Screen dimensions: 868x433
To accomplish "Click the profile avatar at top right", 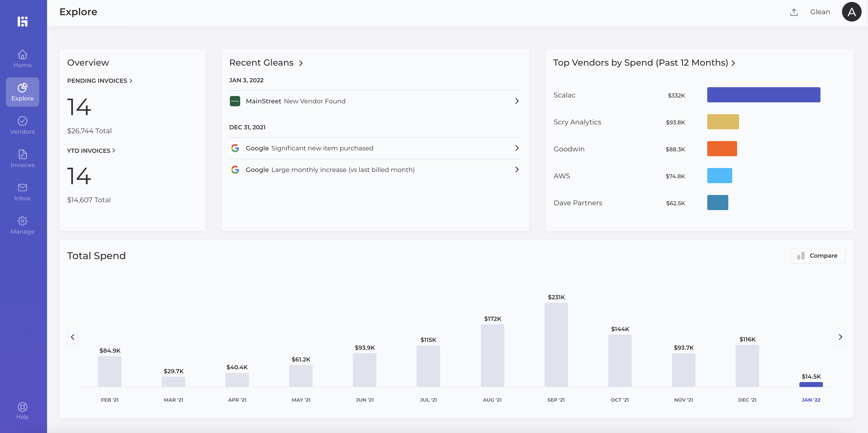I will 852,12.
